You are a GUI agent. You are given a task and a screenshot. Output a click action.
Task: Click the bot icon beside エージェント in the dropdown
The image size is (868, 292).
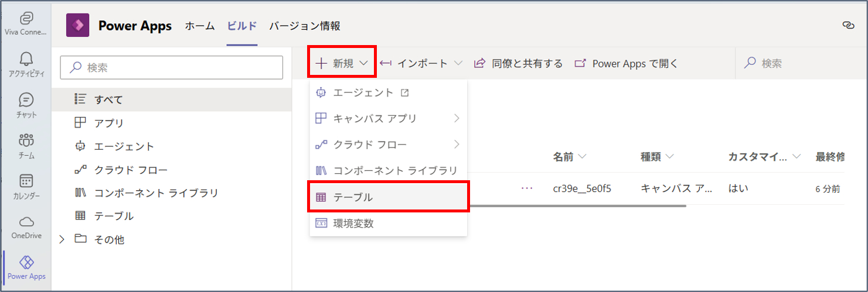(321, 92)
